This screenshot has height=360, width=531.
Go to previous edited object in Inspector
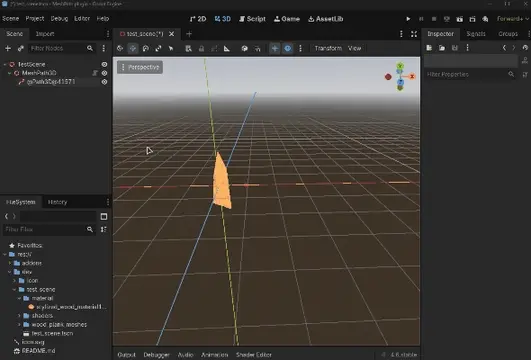point(504,48)
